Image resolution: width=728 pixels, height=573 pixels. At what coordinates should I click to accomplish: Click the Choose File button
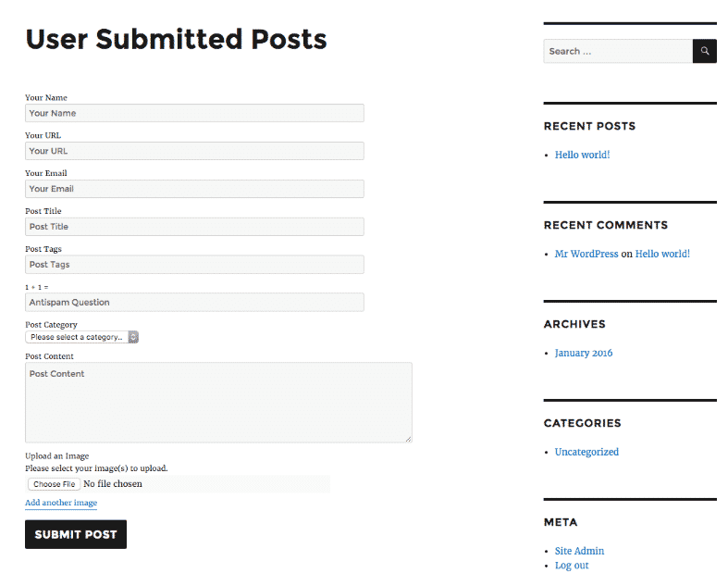[x=53, y=484]
